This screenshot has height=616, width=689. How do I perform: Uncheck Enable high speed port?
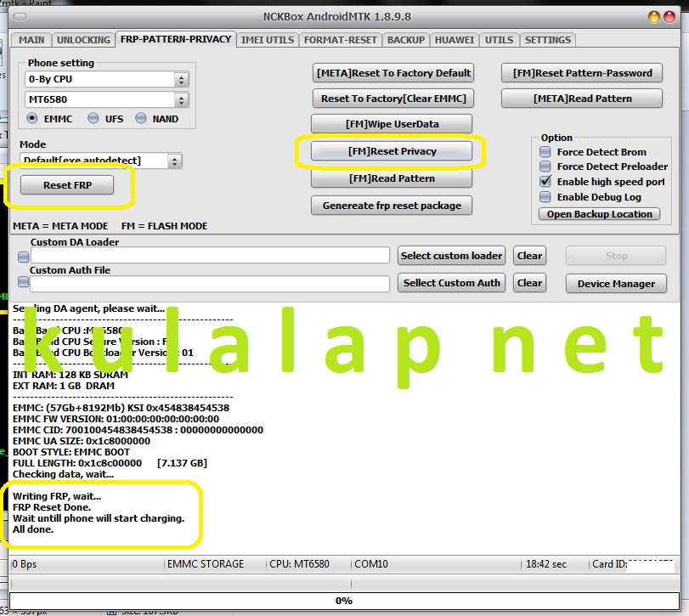545,182
